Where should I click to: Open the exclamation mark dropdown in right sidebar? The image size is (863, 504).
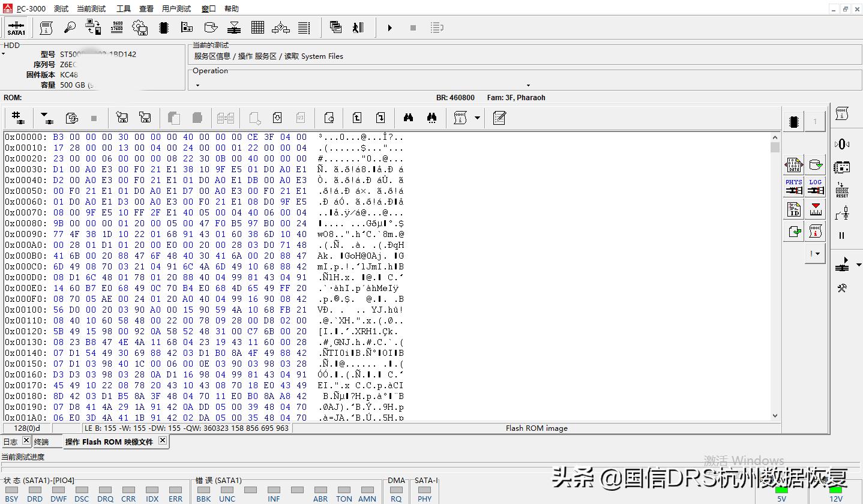814,253
